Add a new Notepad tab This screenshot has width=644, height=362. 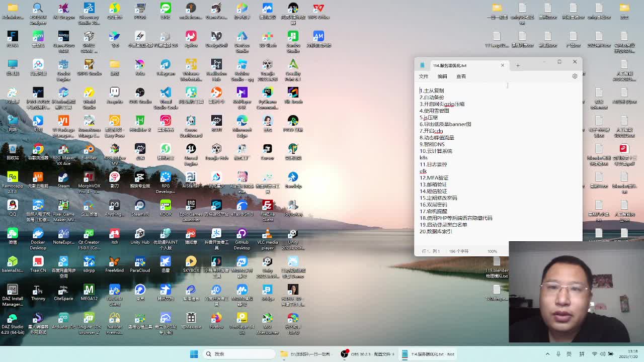point(518,65)
